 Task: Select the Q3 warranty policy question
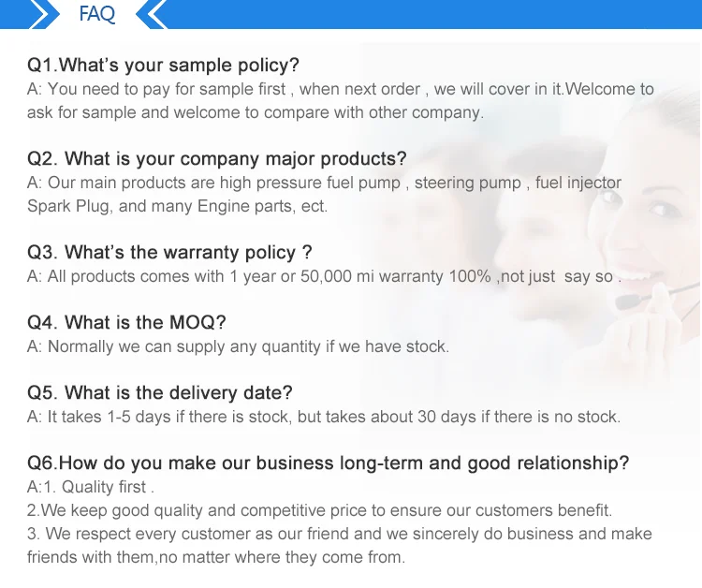pos(169,252)
